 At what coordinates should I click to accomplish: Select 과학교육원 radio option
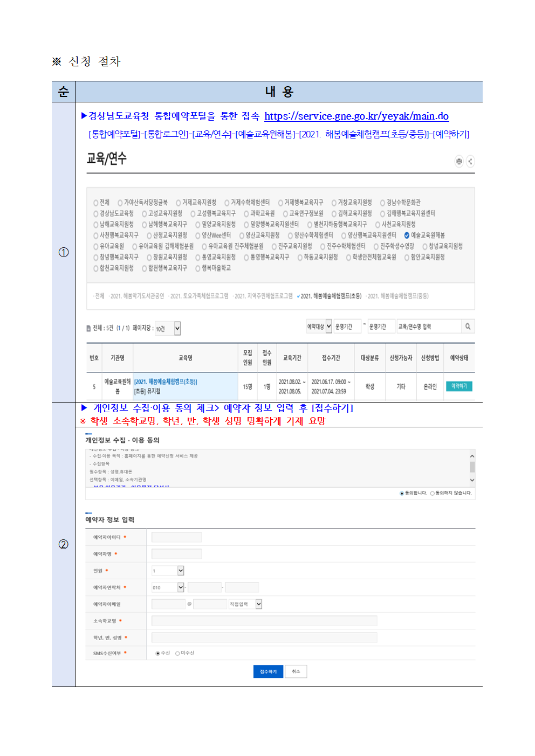[246, 213]
